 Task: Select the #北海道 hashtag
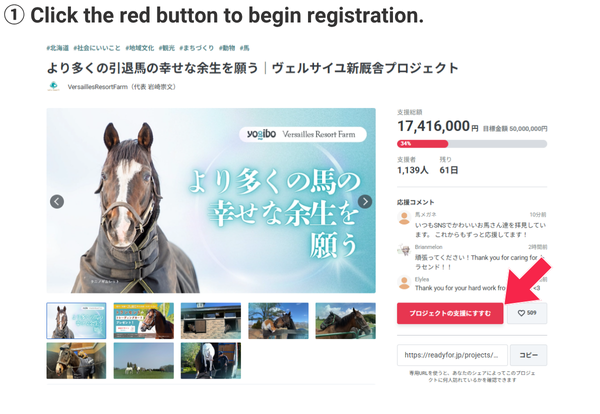pyautogui.click(x=57, y=48)
